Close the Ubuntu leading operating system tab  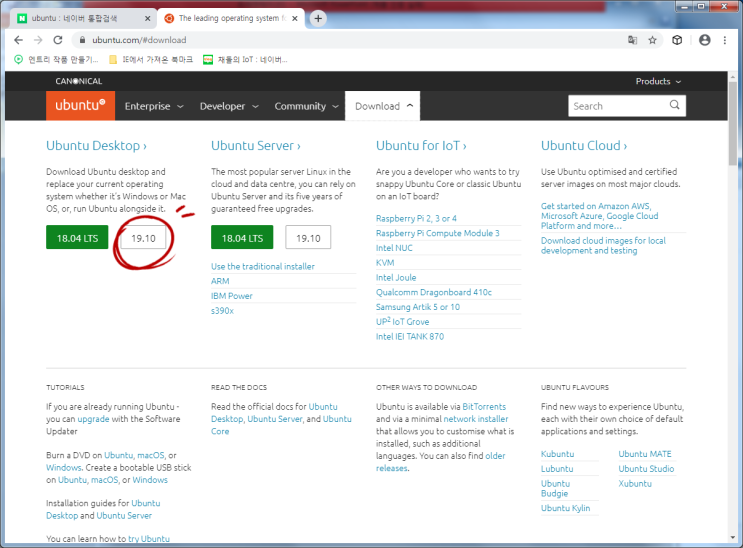[295, 18]
